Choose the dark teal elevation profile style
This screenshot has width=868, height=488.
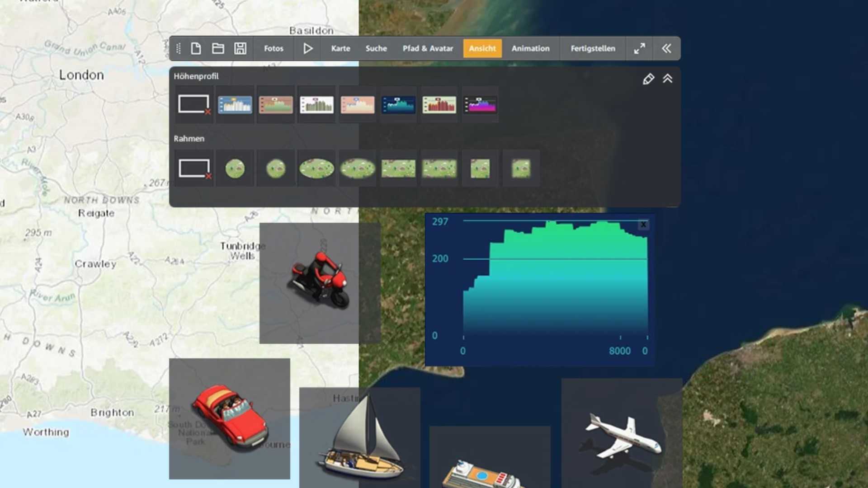pyautogui.click(x=398, y=104)
